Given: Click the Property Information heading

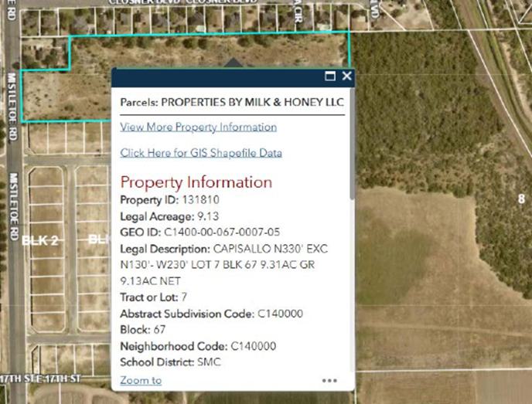Looking at the screenshot, I should (196, 182).
